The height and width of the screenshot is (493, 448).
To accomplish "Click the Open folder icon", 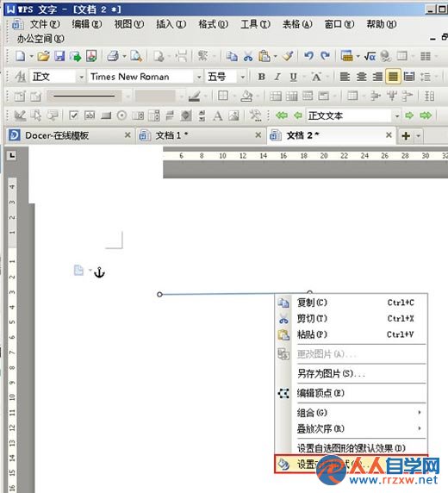I will click(x=43, y=56).
